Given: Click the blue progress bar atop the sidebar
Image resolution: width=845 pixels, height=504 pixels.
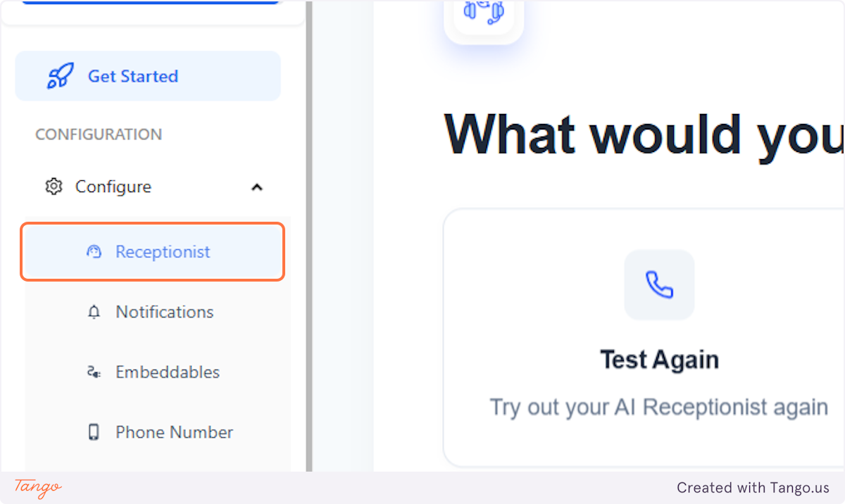Looking at the screenshot, I should point(149,1).
